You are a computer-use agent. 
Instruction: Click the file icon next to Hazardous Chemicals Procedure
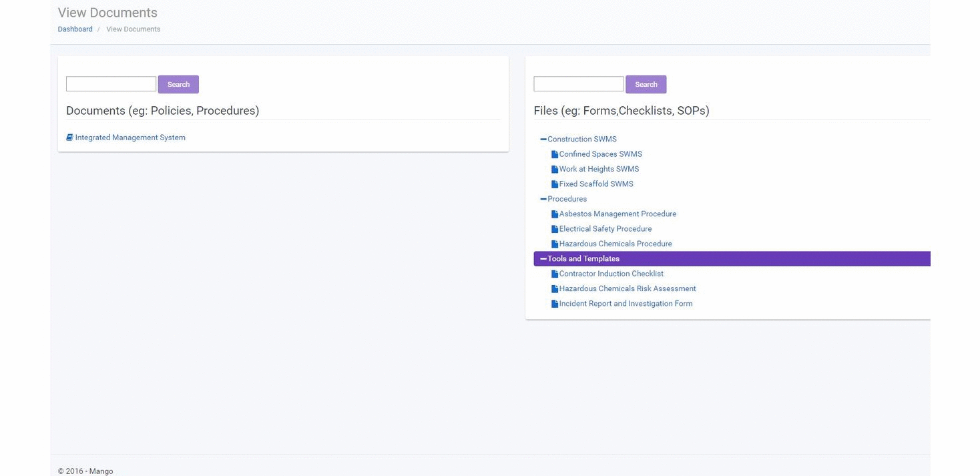(x=555, y=244)
